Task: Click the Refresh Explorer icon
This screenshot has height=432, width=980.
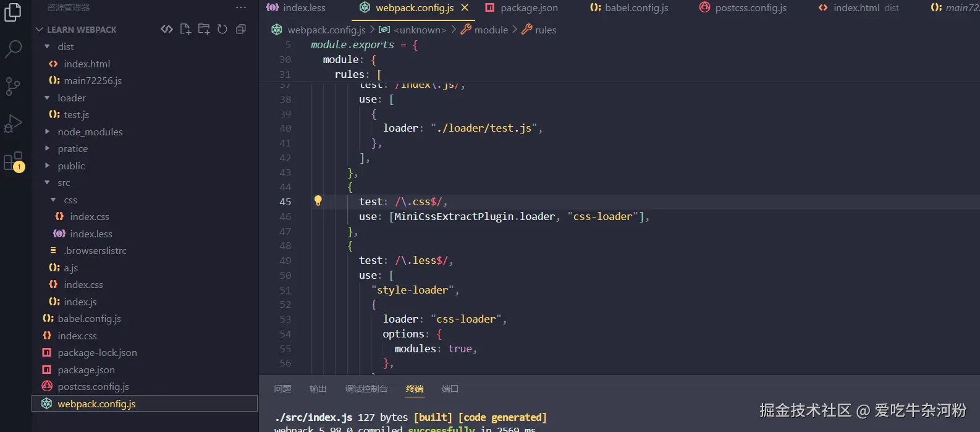Action: tap(222, 29)
